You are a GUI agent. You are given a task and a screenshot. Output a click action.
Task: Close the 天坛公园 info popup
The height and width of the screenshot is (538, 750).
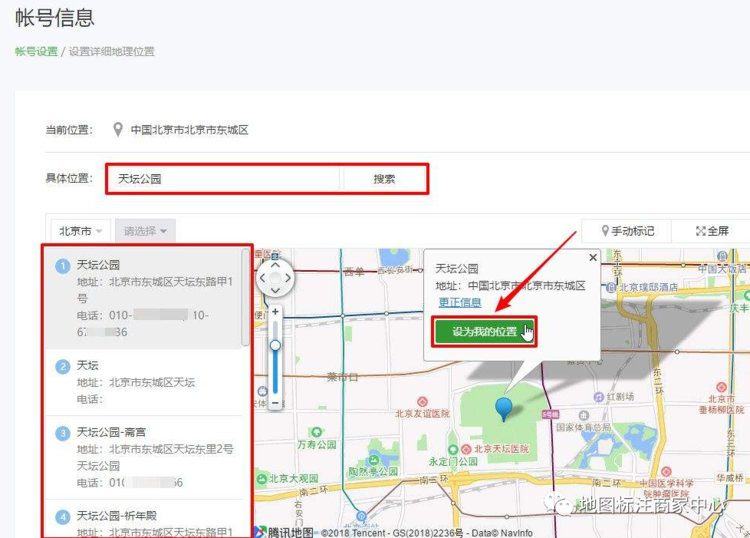(592, 258)
